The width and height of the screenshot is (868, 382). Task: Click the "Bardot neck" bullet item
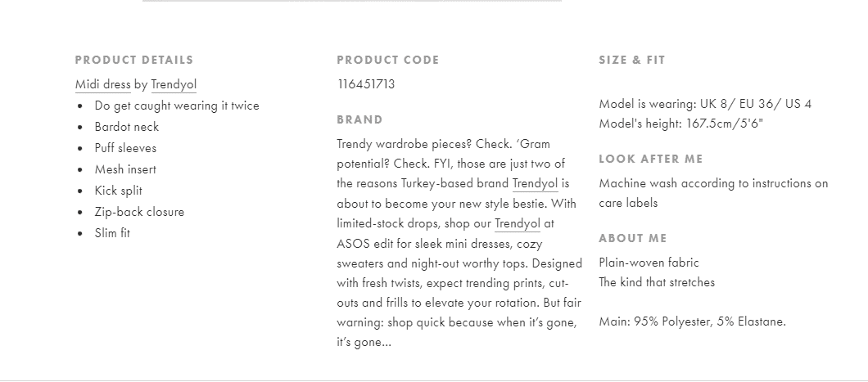[127, 127]
